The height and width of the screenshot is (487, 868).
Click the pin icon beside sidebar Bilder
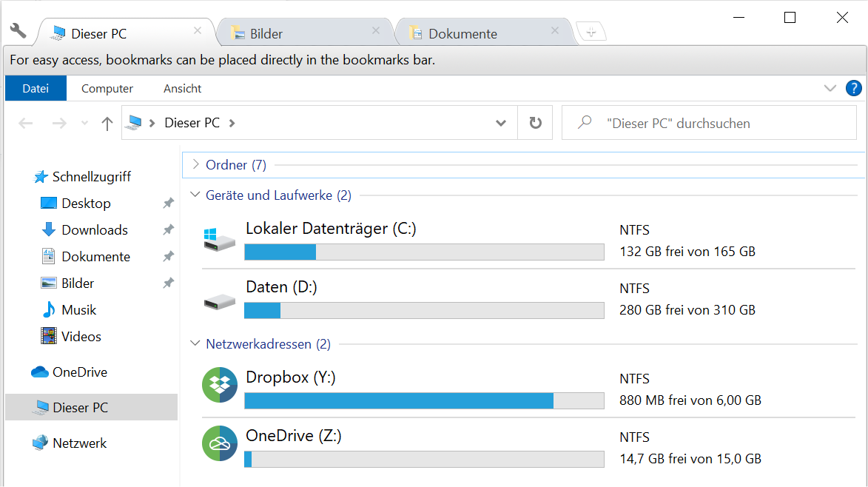(168, 283)
